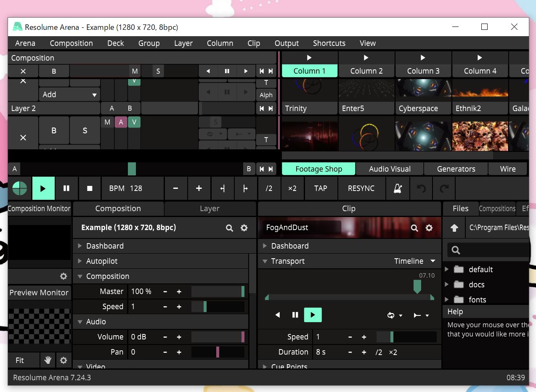Expand the Autopilot section
Screen dimensions: 536x392
pyautogui.click(x=80, y=261)
